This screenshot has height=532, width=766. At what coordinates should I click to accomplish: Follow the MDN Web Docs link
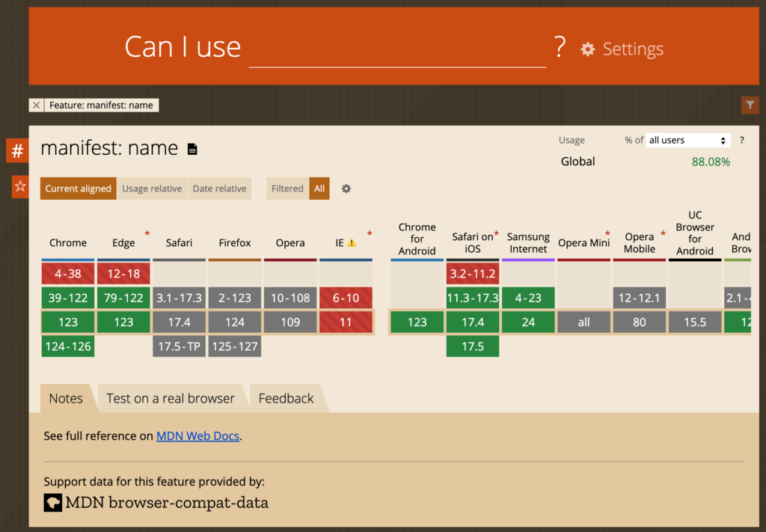click(x=197, y=435)
